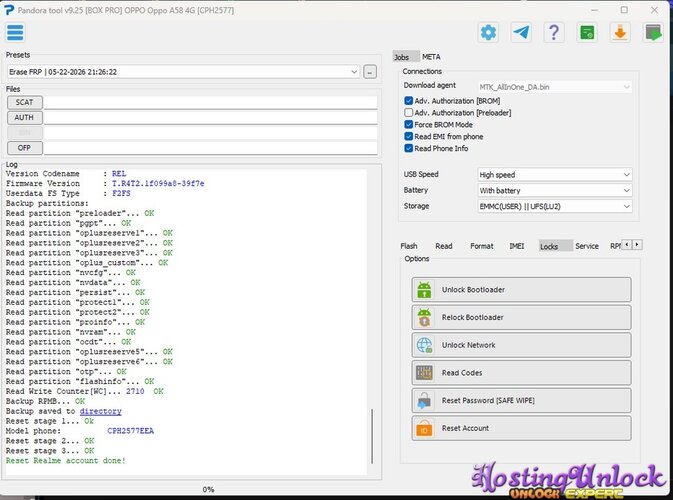Toggle Read Phone Info checkbox
The height and width of the screenshot is (500, 673).
409,148
